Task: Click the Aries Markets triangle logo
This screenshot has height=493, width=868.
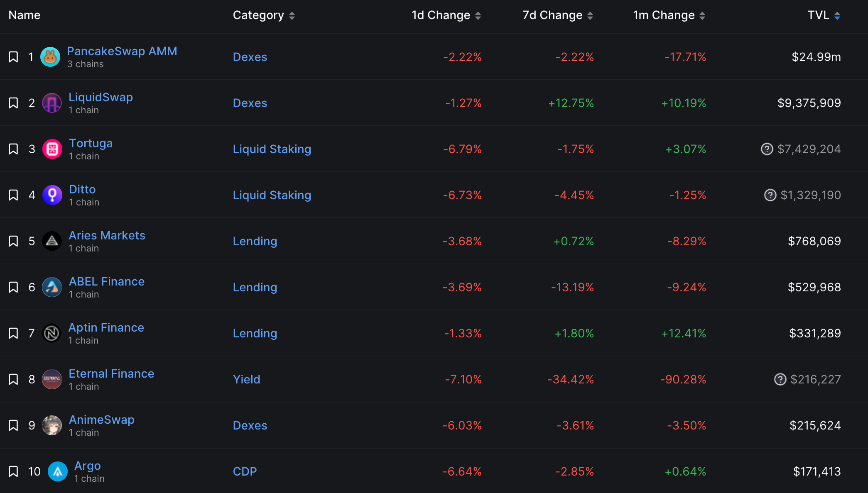Action: 52,241
